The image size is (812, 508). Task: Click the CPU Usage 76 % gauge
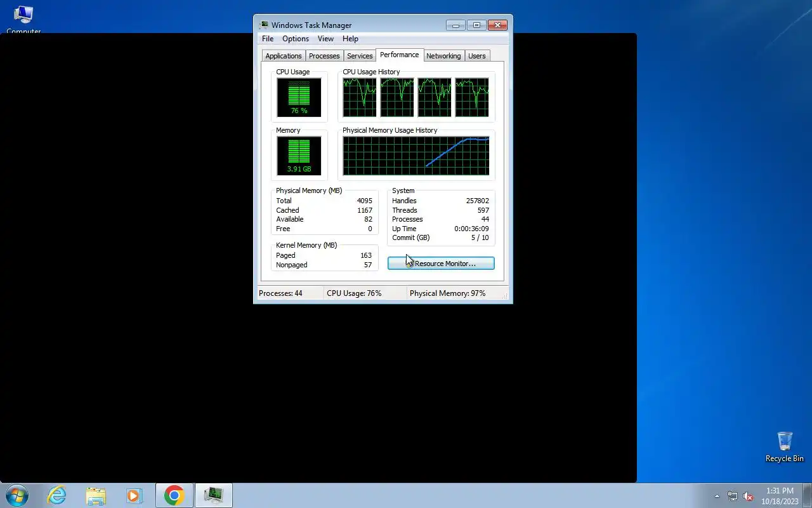[299, 98]
